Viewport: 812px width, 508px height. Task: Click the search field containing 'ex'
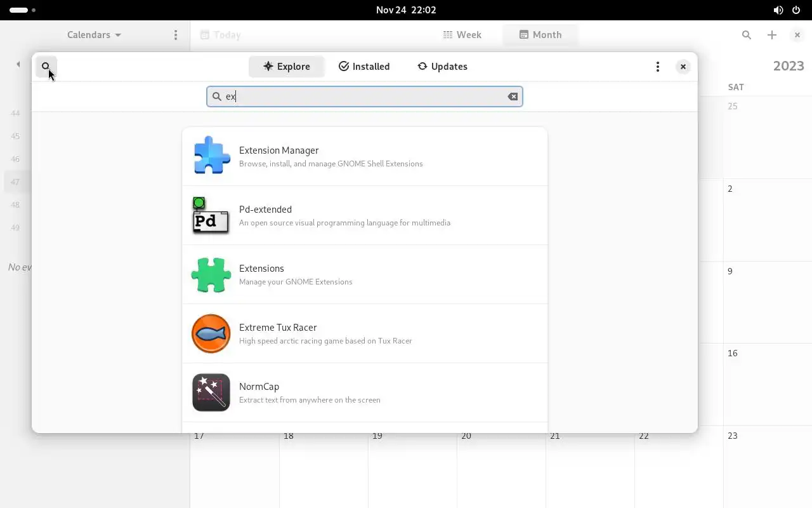click(x=365, y=97)
